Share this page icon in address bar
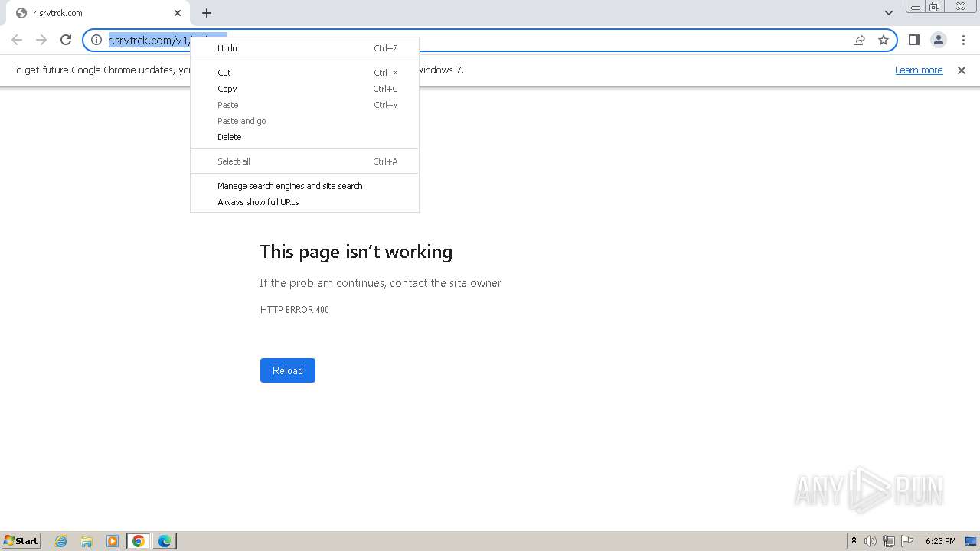This screenshot has width=980, height=551. point(859,40)
